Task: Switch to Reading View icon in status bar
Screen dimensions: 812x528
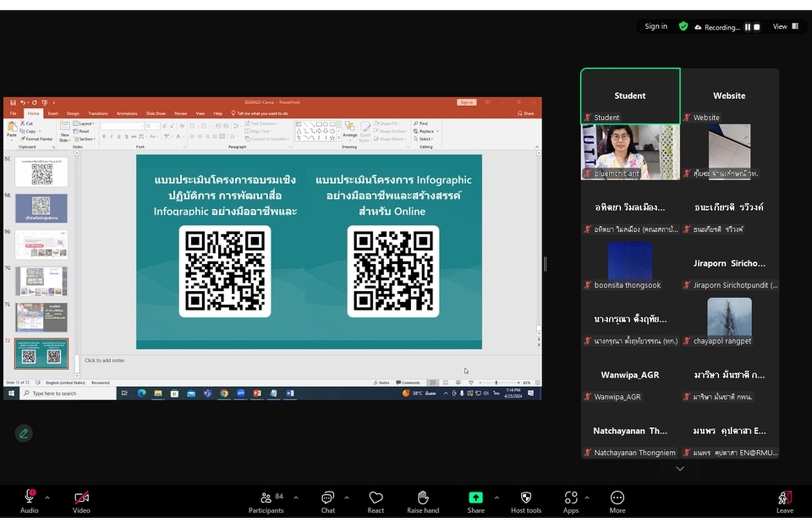Action: [x=458, y=382]
